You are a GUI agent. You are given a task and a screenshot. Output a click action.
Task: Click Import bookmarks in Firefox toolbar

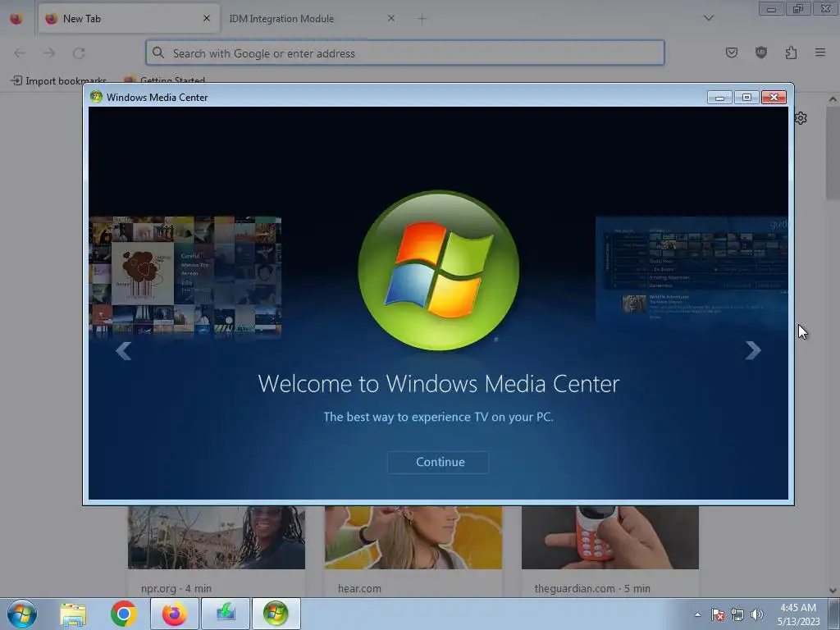[x=58, y=81]
